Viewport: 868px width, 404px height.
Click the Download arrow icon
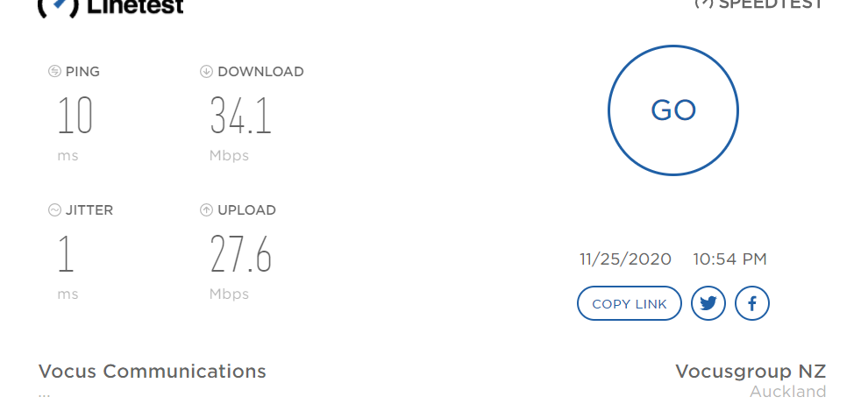coord(206,71)
